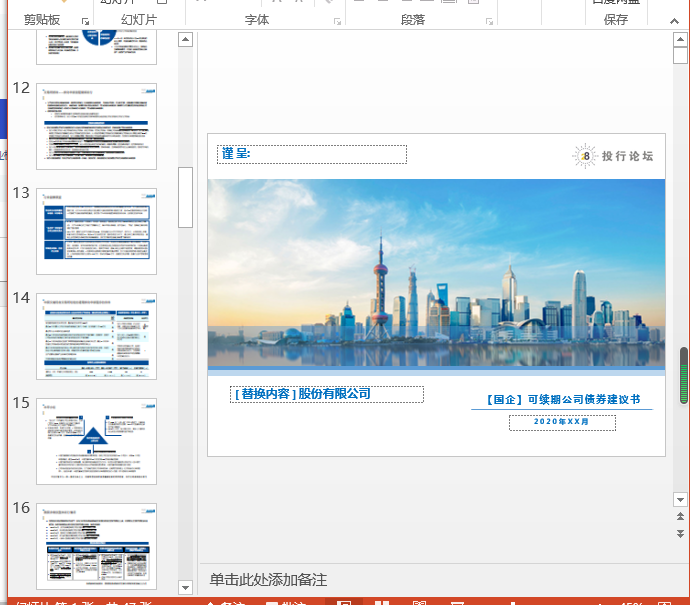Select slide 14 thumbnail

point(96,337)
